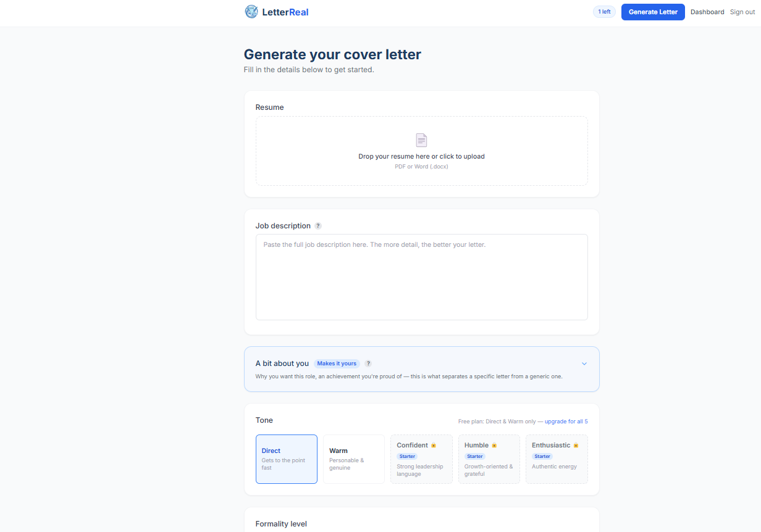Choose the Confident tone card
This screenshot has height=532, width=761.
(421, 459)
